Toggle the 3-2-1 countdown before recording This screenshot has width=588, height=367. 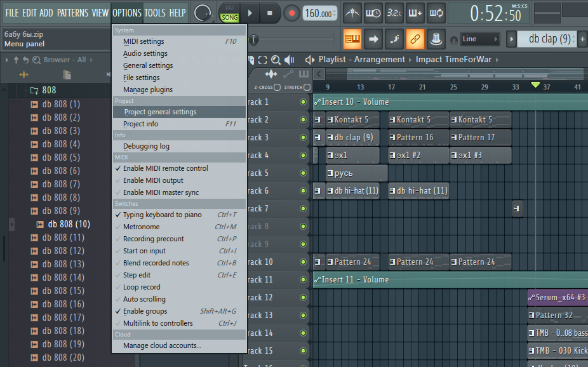[x=394, y=13]
